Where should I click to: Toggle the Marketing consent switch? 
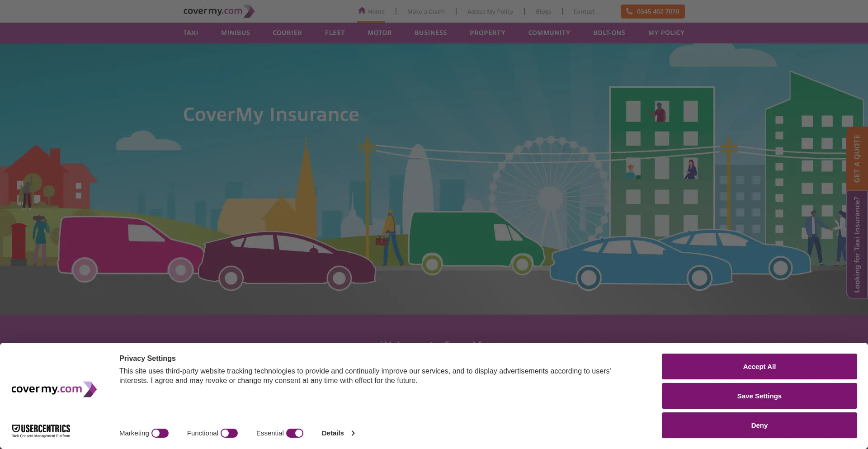coord(160,433)
